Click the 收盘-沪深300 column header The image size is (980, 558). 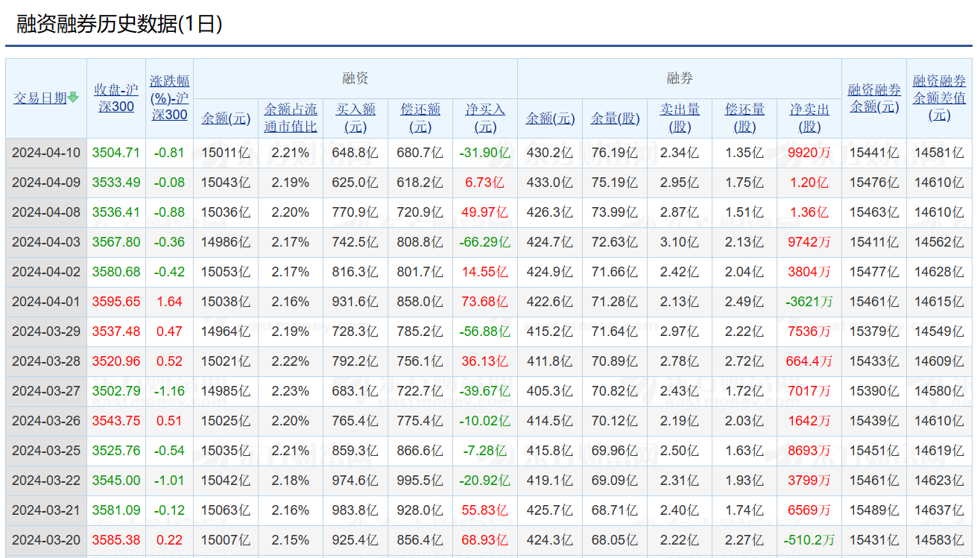point(116,98)
